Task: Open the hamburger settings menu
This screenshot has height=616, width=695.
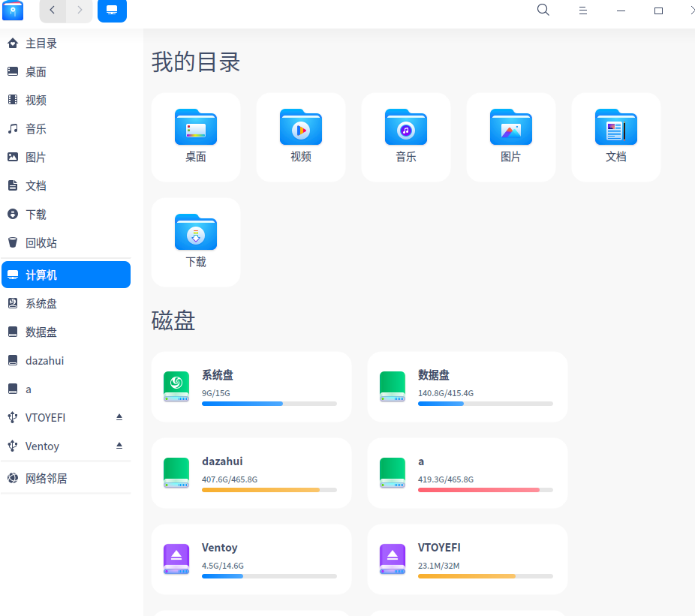Action: pos(583,11)
